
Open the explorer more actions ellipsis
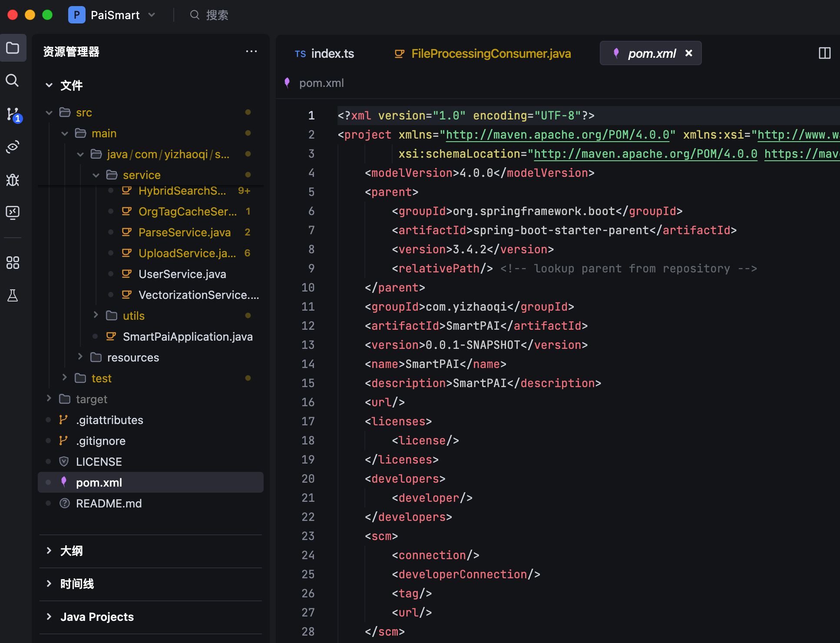[251, 51]
